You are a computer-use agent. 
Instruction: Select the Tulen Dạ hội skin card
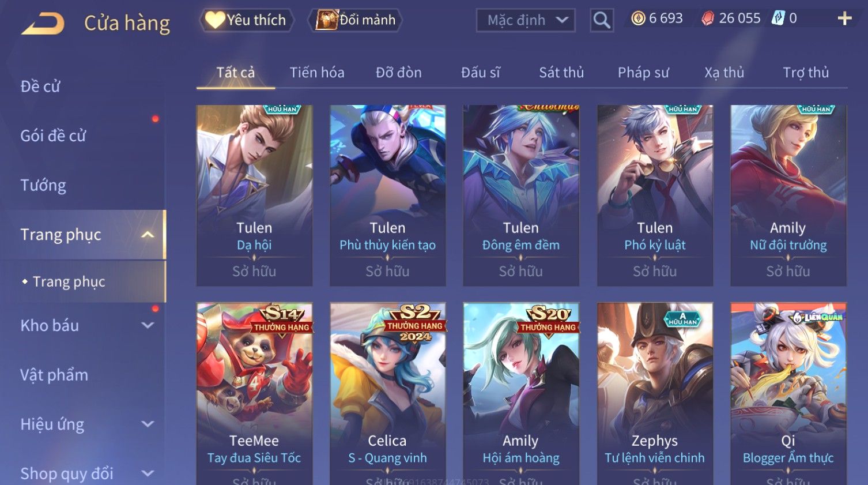(254, 195)
